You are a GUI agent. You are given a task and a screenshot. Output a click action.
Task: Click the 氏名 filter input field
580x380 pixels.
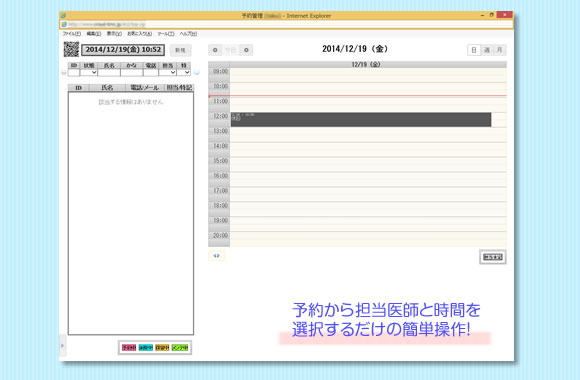click(x=109, y=73)
